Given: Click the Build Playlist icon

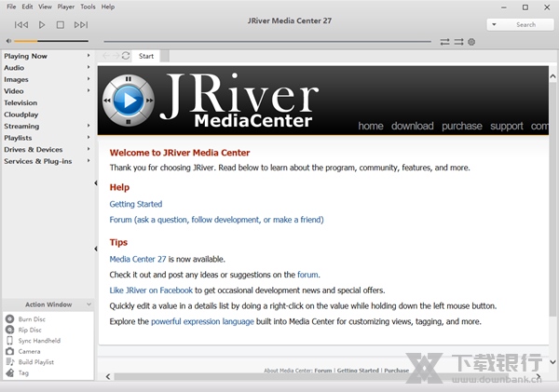Looking at the screenshot, I should click(9, 362).
